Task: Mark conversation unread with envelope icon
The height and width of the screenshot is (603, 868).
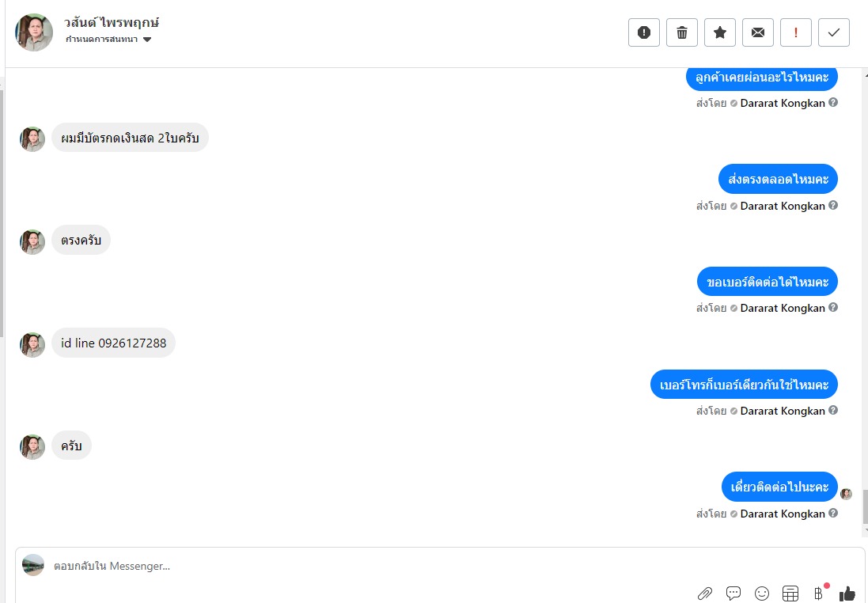Action: coord(758,32)
